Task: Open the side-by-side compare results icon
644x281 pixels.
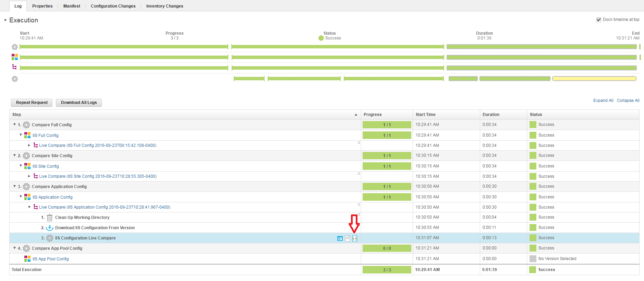Action: (355, 238)
